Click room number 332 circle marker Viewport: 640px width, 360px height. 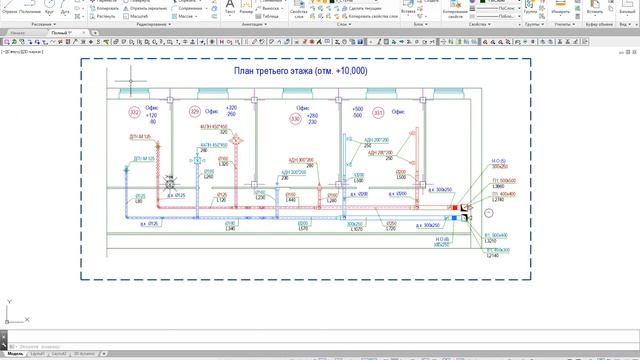click(x=134, y=112)
